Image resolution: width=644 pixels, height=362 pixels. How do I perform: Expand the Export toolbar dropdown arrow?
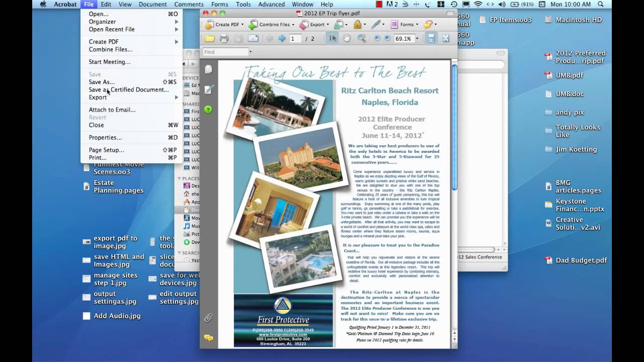[328, 24]
